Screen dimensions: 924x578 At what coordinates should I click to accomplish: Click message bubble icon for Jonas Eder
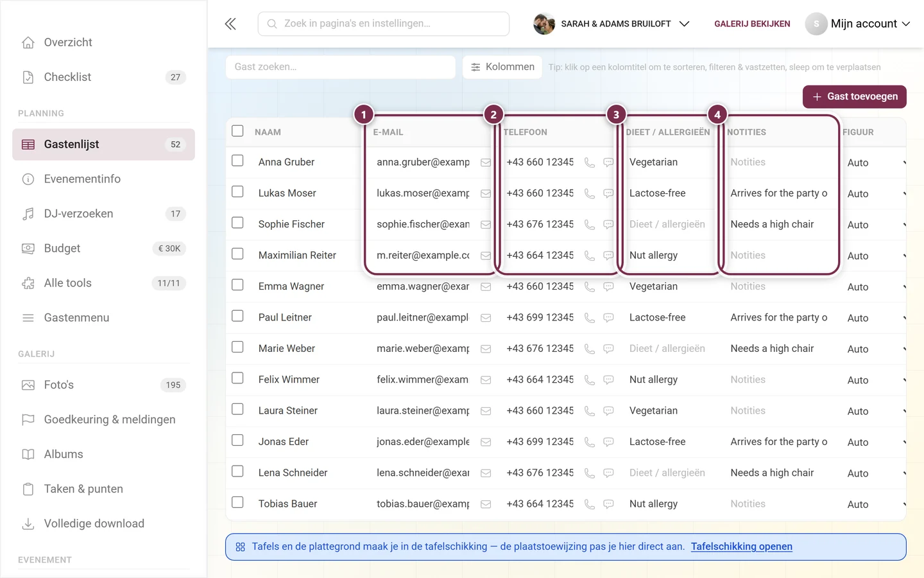(608, 442)
